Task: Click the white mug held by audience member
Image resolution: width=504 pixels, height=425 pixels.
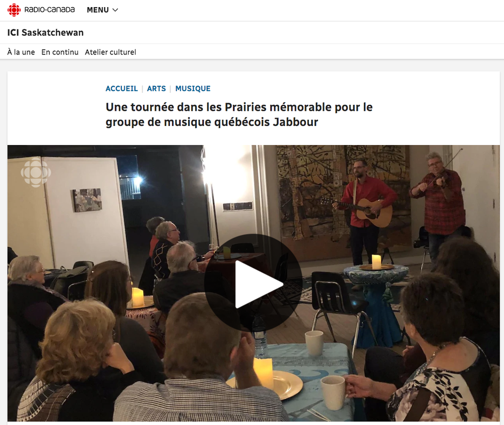Action: [x=333, y=393]
